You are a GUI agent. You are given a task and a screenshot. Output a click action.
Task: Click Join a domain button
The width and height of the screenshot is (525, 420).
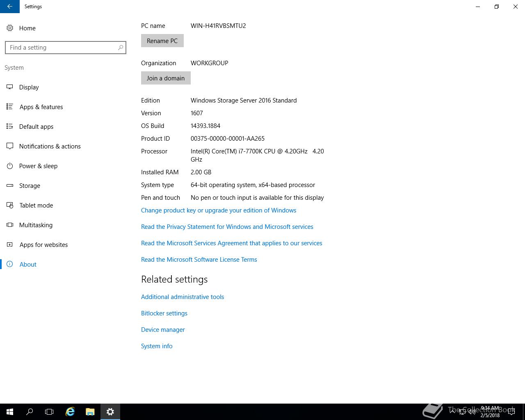pyautogui.click(x=166, y=78)
